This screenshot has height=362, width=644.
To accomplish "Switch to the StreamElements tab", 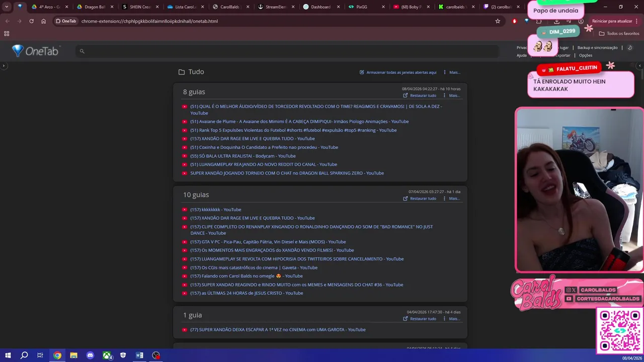I will pos(276,7).
